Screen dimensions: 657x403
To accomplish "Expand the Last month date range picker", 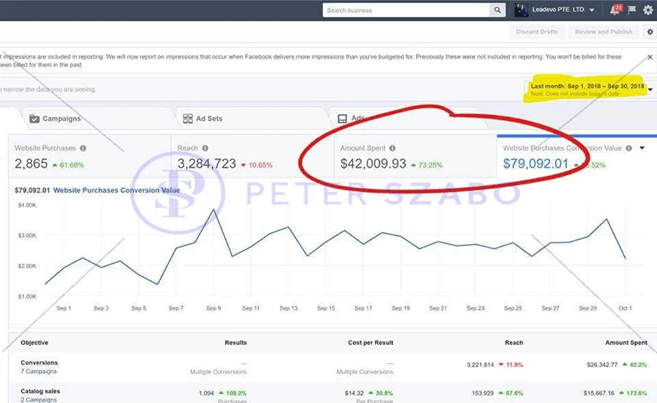I will (650, 90).
